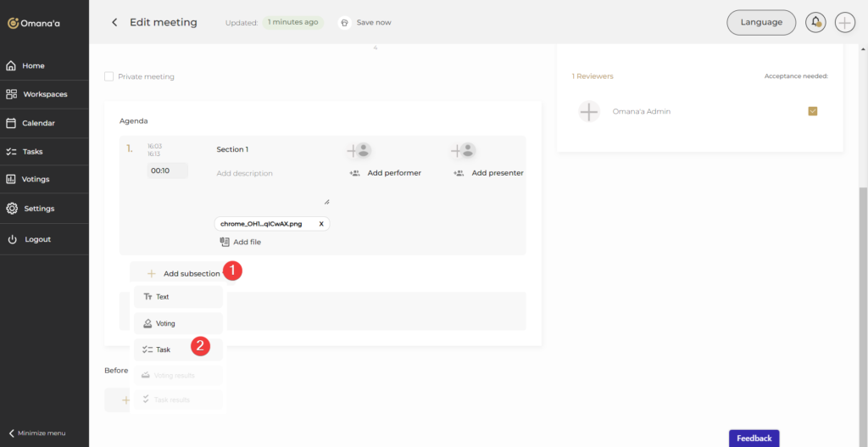Choose Task from the subsection menu

click(163, 349)
